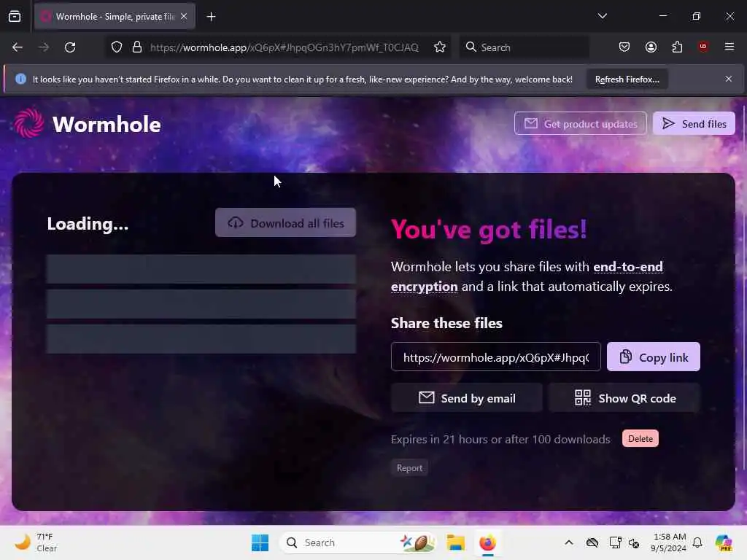Open Firefox account menu
The height and width of the screenshot is (560, 747).
click(651, 47)
